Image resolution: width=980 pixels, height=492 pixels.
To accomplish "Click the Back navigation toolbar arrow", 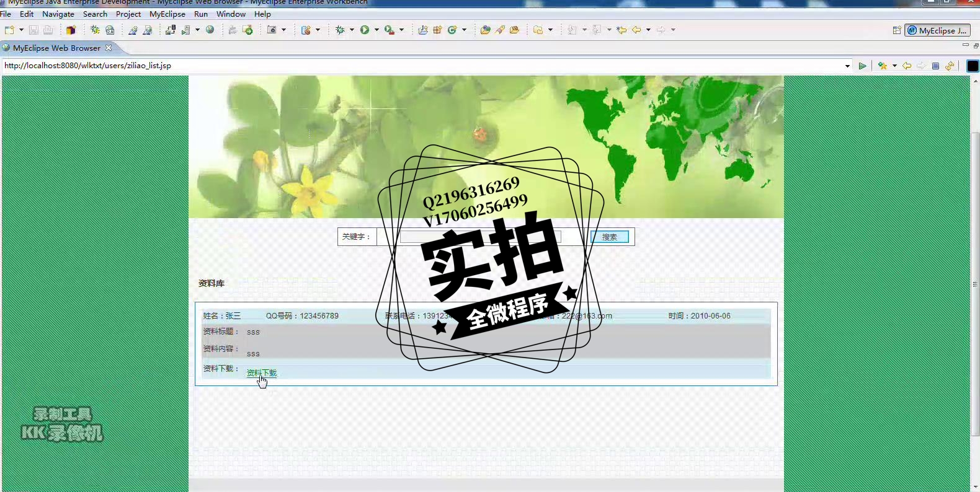I will point(636,30).
